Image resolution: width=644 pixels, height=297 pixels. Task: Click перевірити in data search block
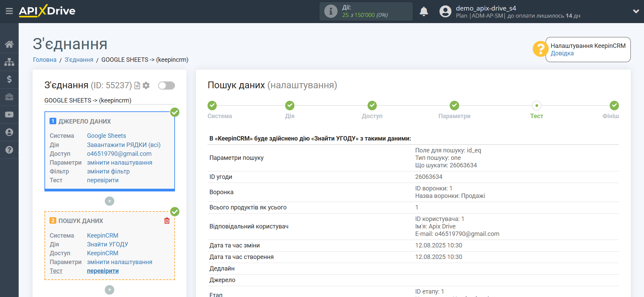click(103, 271)
